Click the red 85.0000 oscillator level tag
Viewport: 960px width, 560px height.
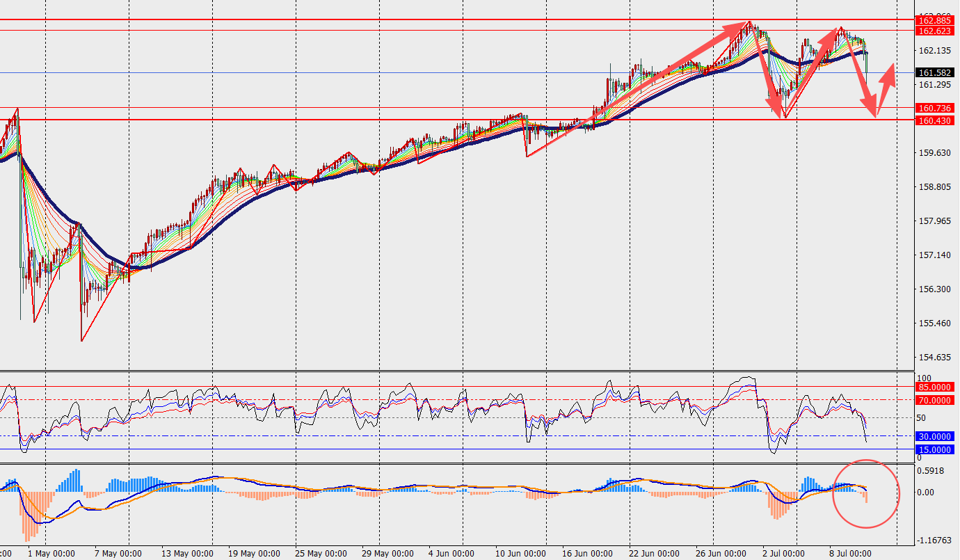point(934,387)
